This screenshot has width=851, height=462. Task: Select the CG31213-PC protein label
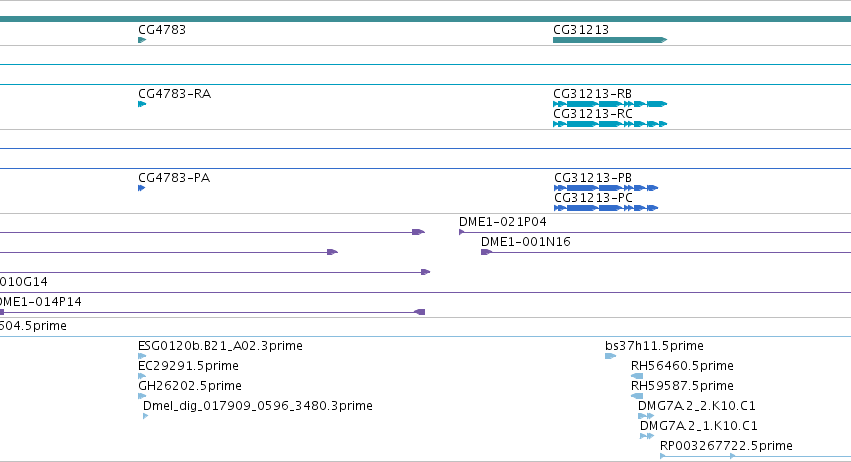pos(593,198)
